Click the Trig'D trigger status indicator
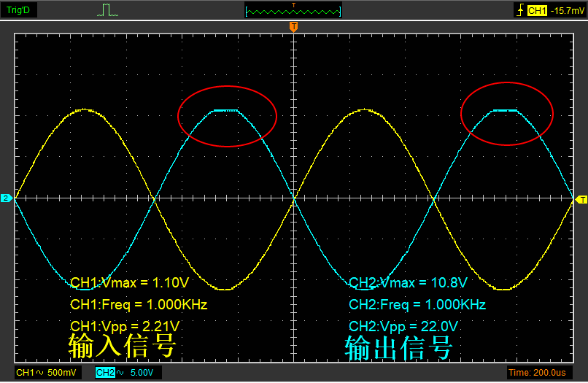Screen dimensions: 588x383 click(18, 10)
